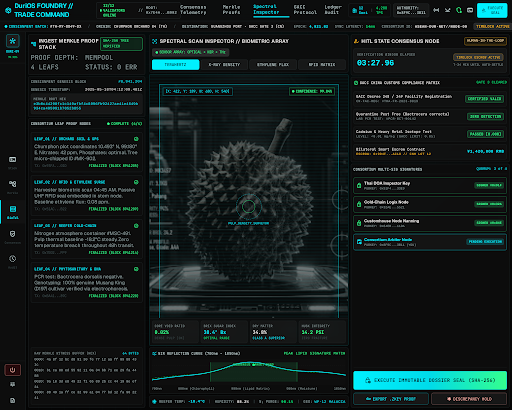Click the Spectral Scan Inspector panel icon

155,41
